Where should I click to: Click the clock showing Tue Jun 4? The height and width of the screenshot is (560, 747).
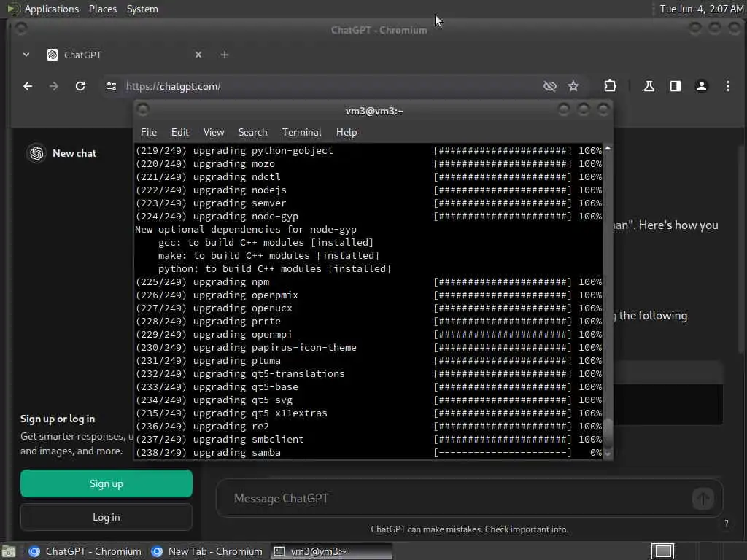click(x=701, y=9)
